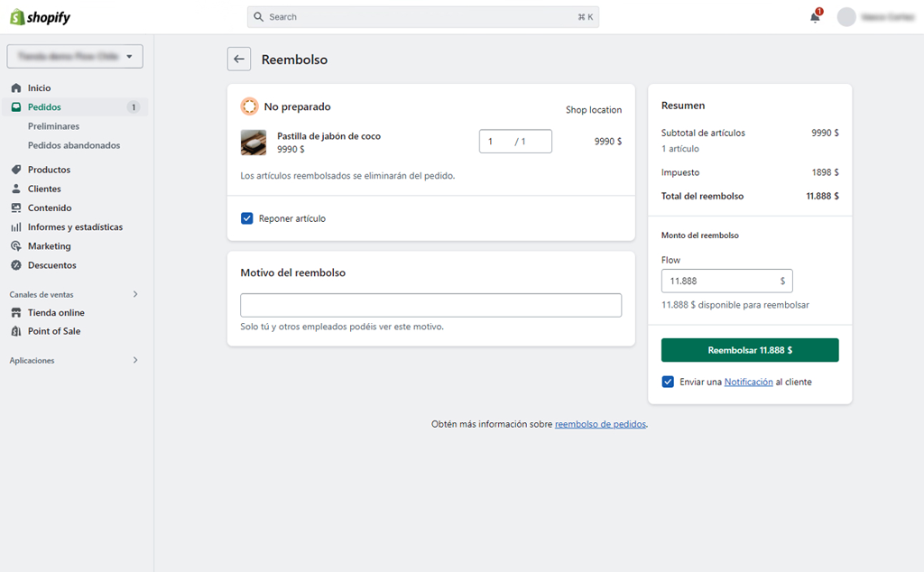Go back with the arrow button

pos(239,60)
